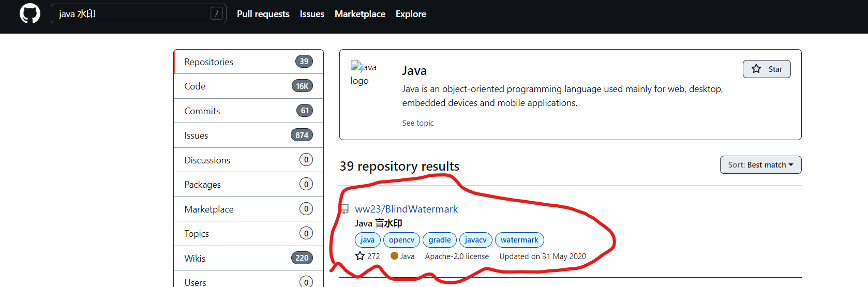
Task: Click the "java" topic tag
Action: (368, 239)
